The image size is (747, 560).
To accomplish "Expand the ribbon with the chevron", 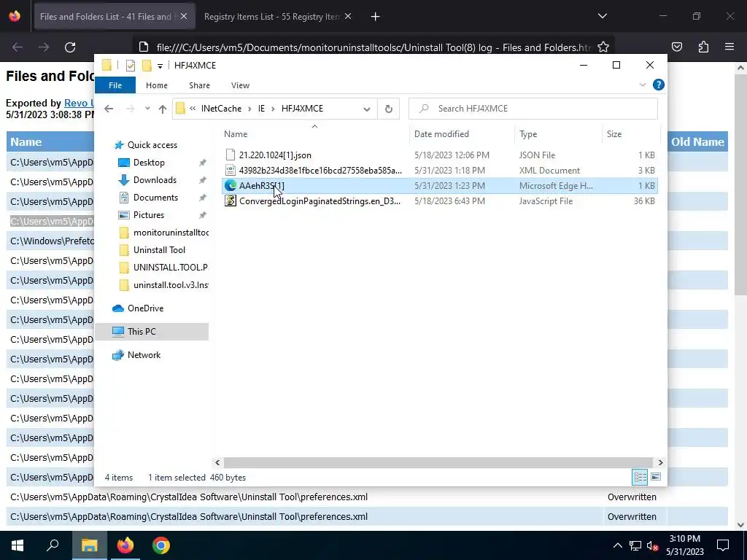I will pyautogui.click(x=643, y=85).
